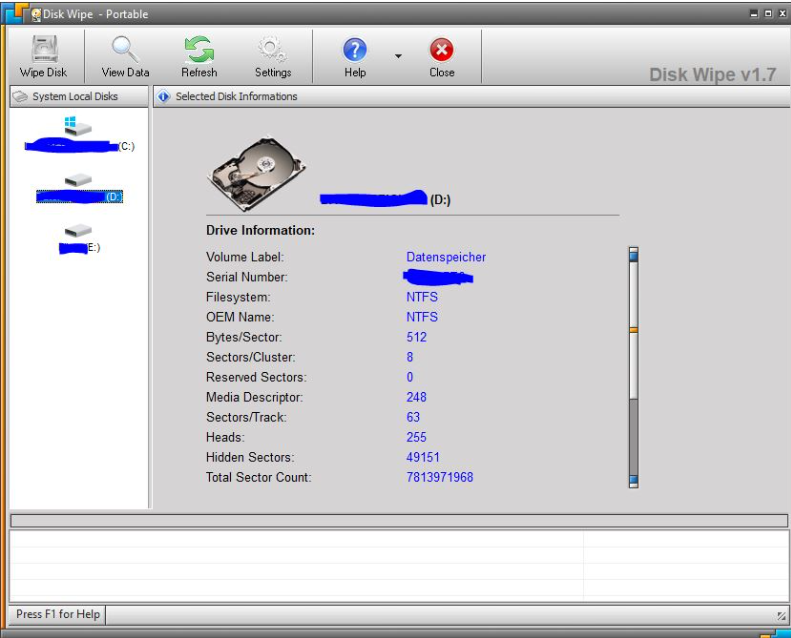Select the E: drive in disk list
Screen dimensions: 791x638
pos(79,240)
